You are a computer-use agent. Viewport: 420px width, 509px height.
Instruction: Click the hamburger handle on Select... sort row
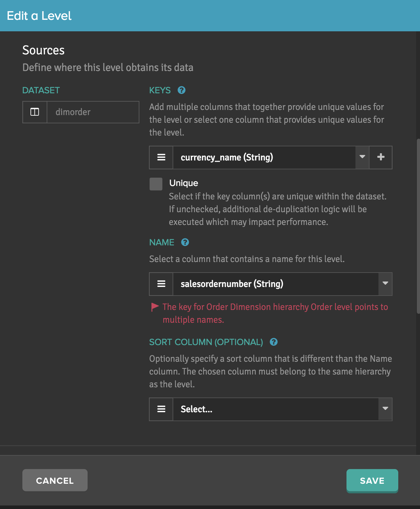coord(161,409)
